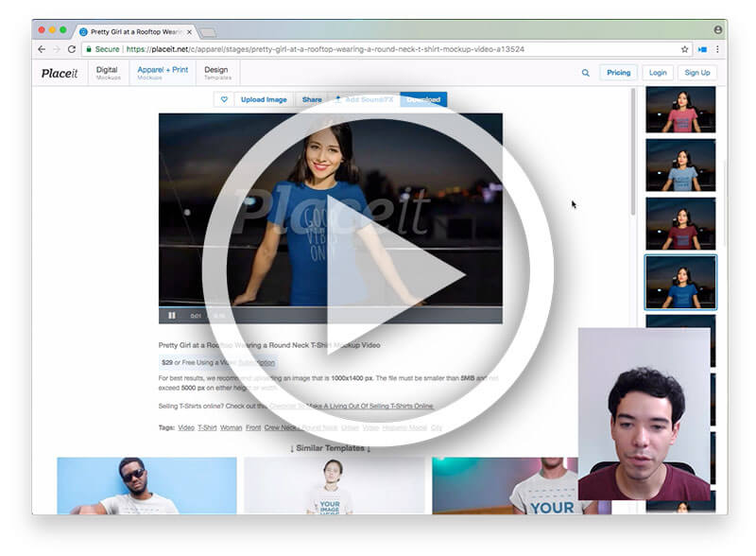This screenshot has width=756, height=556.
Task: Open a new browser tab
Action: 208,32
